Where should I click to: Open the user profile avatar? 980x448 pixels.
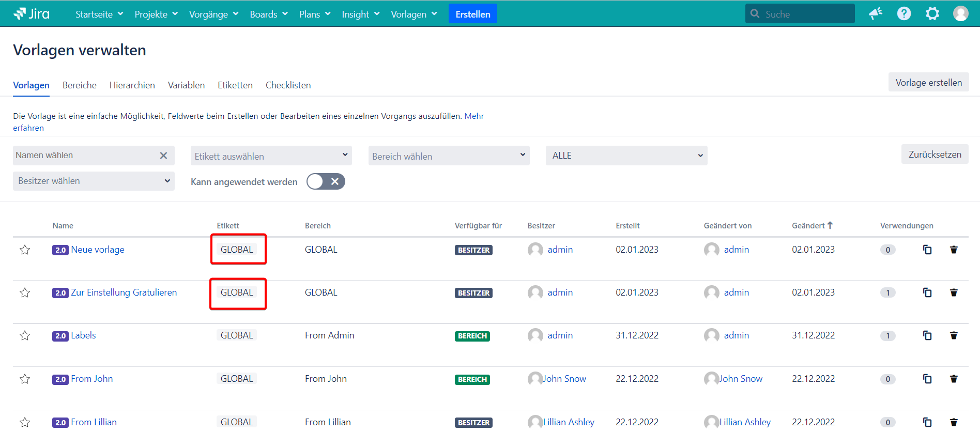(x=960, y=14)
